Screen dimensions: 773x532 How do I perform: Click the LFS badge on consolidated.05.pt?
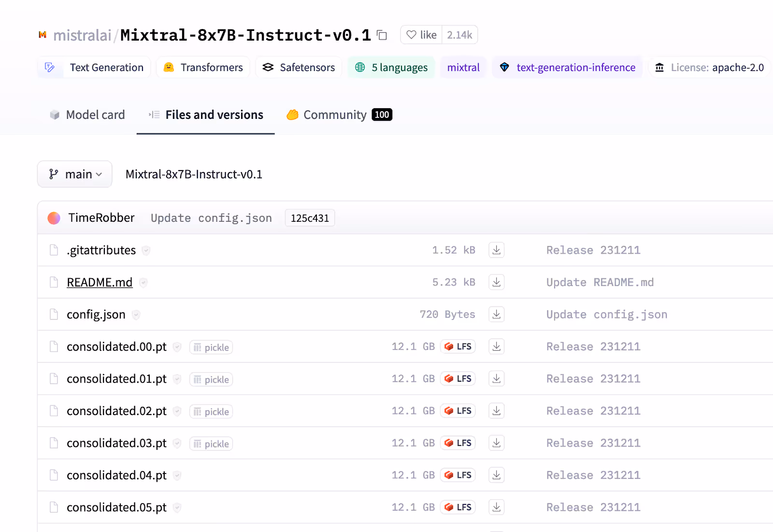458,507
